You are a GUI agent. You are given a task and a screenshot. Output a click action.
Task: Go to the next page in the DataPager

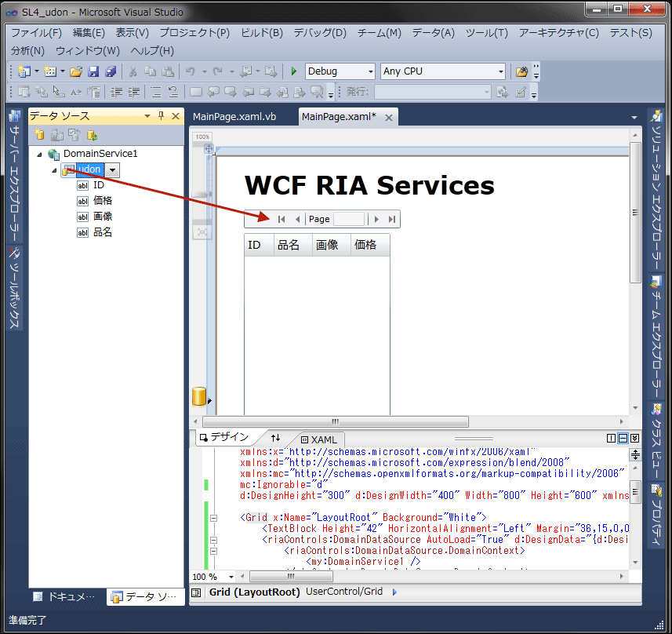pyautogui.click(x=376, y=219)
